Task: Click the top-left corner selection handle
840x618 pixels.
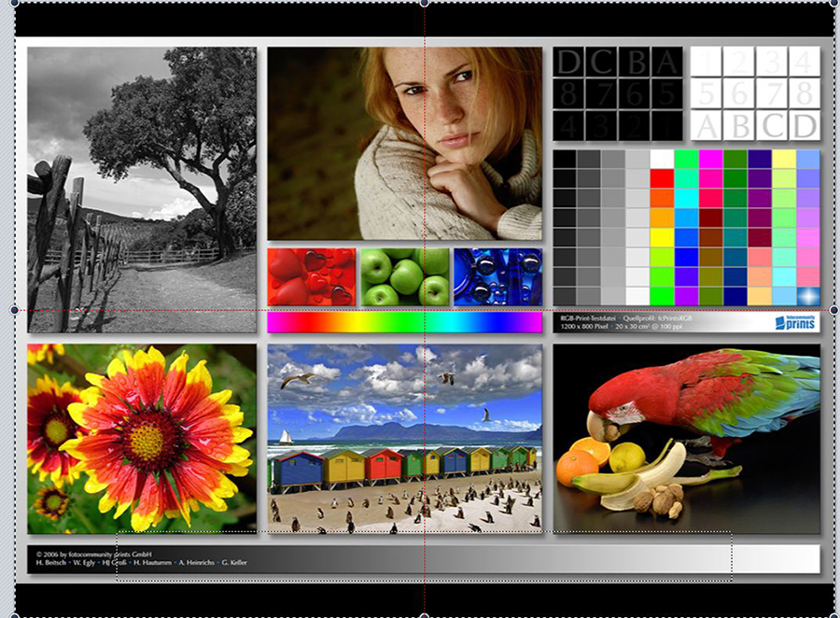Action: point(14,3)
